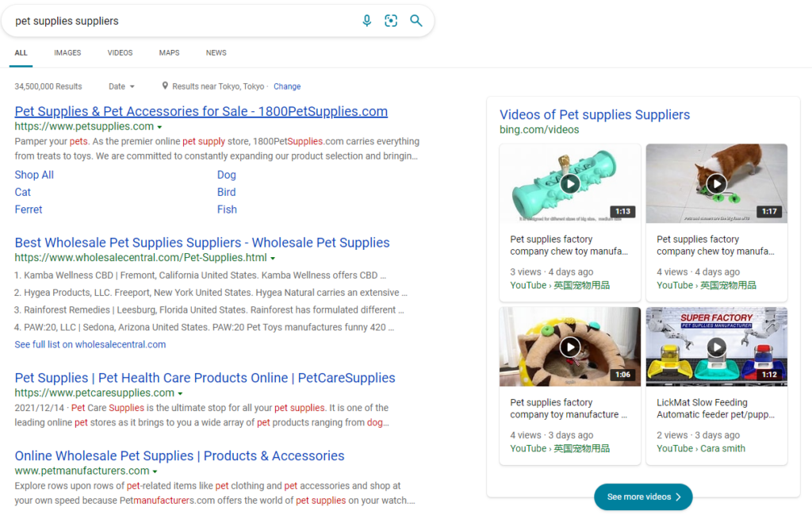
Task: Switch to the Images tab
Action: (x=67, y=53)
